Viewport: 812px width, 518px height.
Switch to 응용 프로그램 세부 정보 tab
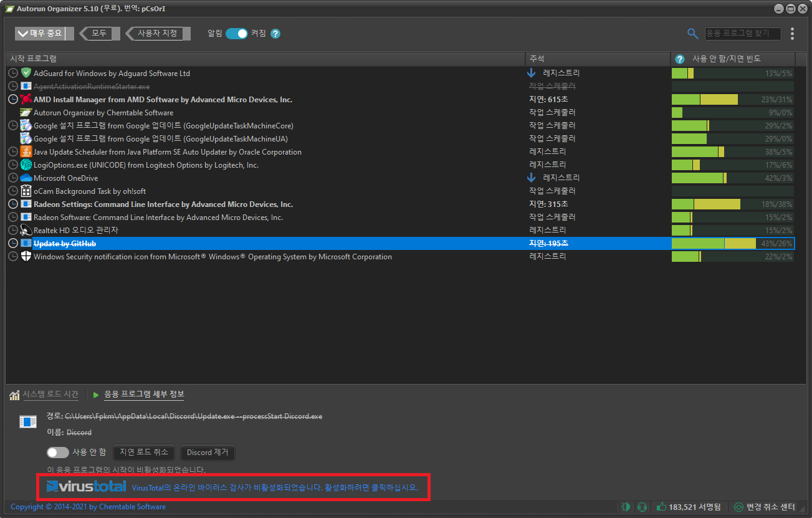pos(143,395)
